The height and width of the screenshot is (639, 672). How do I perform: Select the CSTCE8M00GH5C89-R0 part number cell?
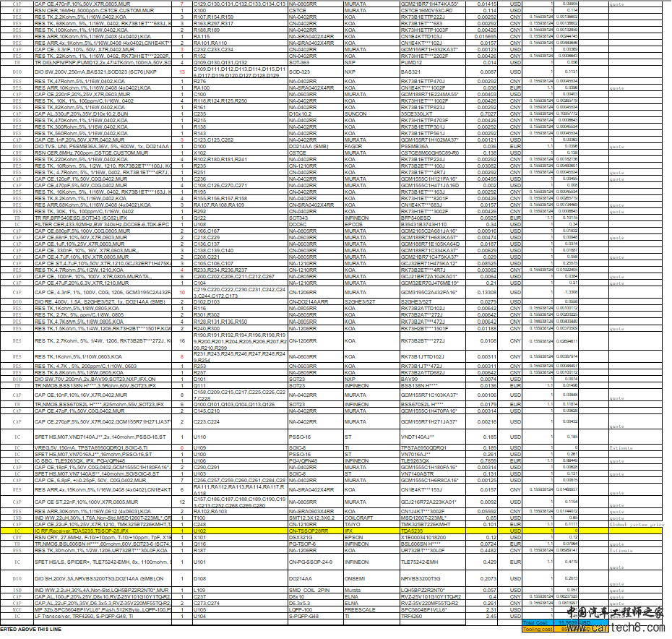pyautogui.click(x=432, y=153)
